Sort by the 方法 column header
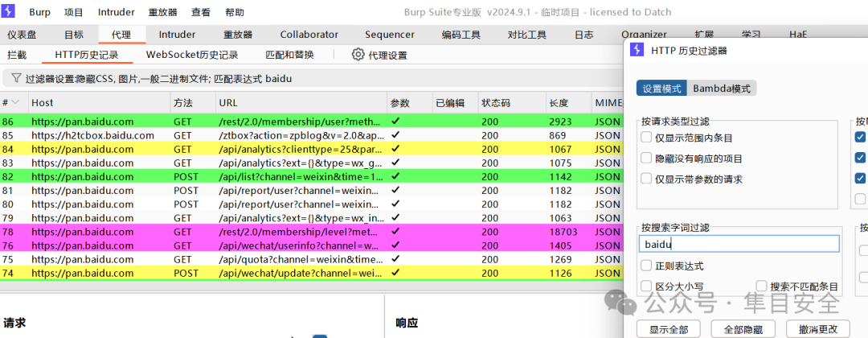Viewport: 868px width, 338px height. (193, 102)
